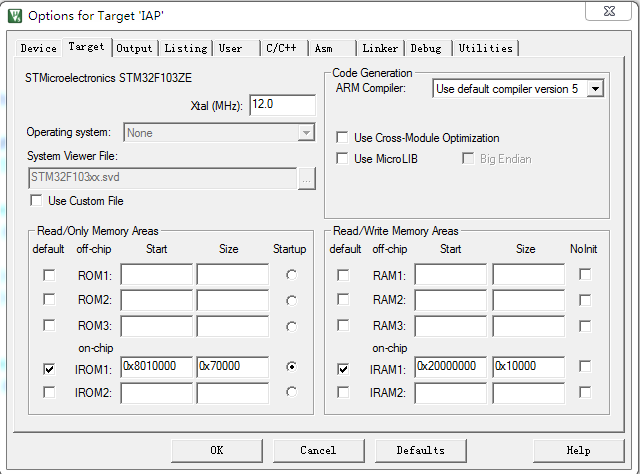
Task: Click the ROM3 Start field
Action: (156, 326)
